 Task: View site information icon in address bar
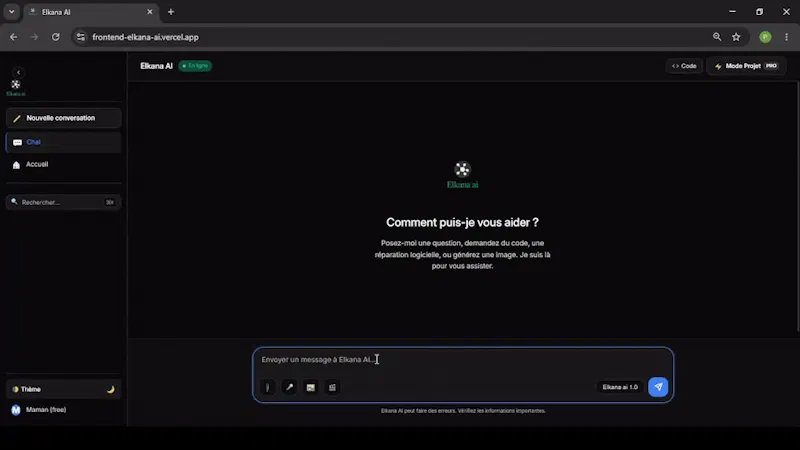(x=81, y=37)
